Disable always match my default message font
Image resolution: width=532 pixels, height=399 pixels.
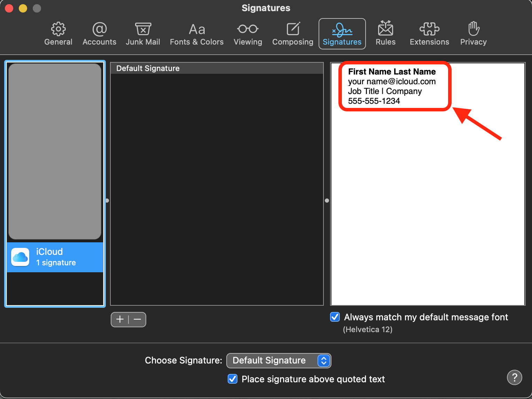(335, 317)
